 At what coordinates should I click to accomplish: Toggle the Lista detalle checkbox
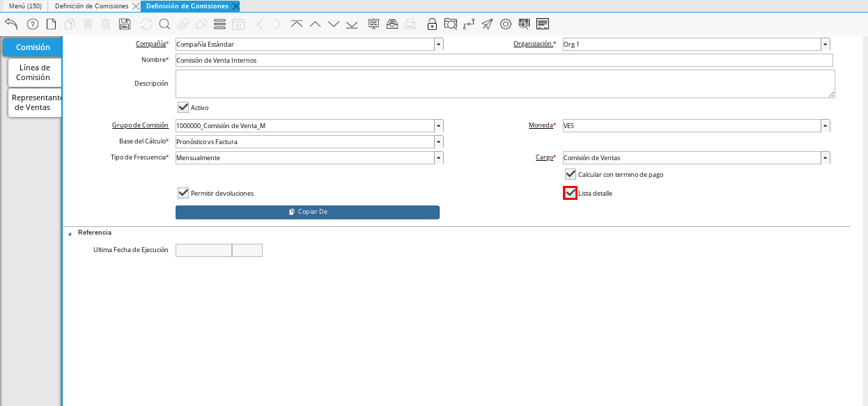[x=569, y=193]
